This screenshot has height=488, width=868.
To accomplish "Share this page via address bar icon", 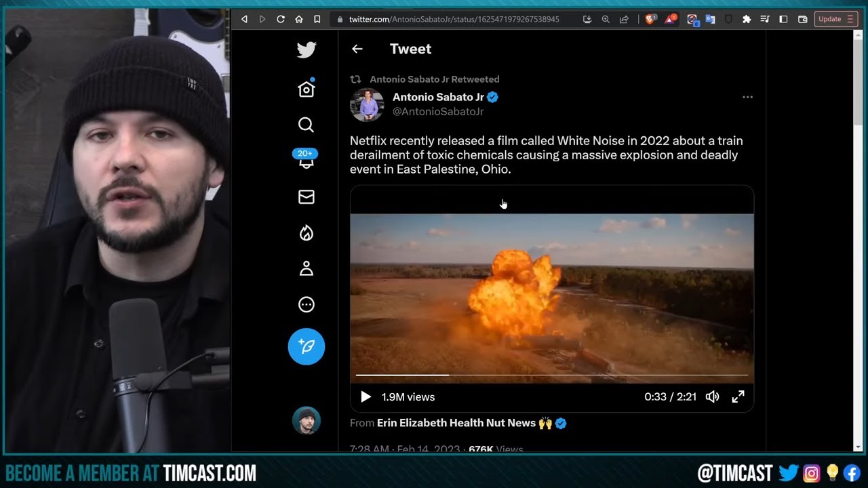I will click(624, 20).
